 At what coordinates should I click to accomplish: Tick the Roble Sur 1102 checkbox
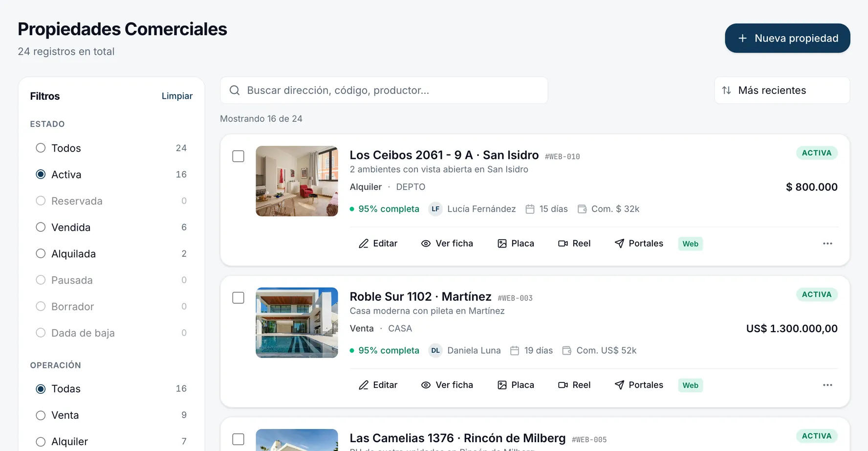239,298
